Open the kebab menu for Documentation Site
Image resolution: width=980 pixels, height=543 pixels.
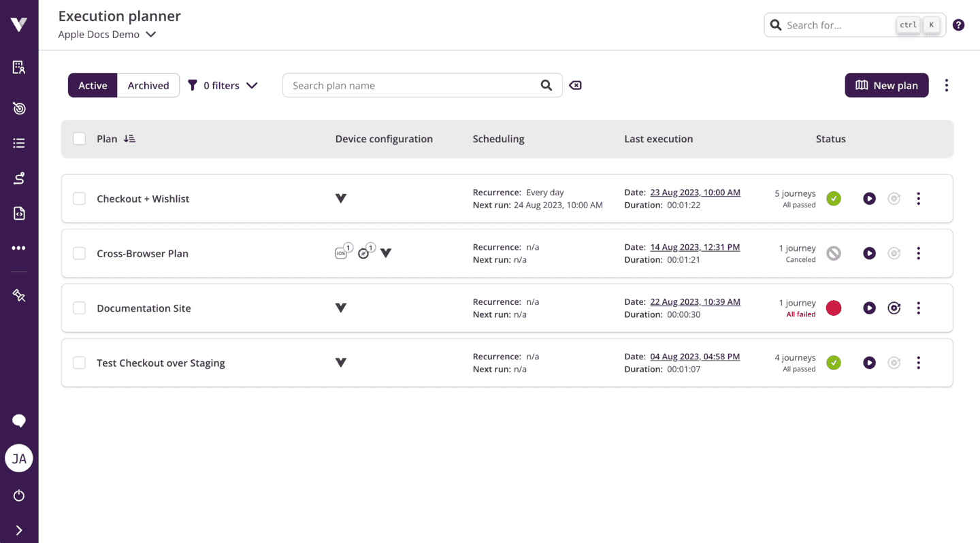(918, 308)
